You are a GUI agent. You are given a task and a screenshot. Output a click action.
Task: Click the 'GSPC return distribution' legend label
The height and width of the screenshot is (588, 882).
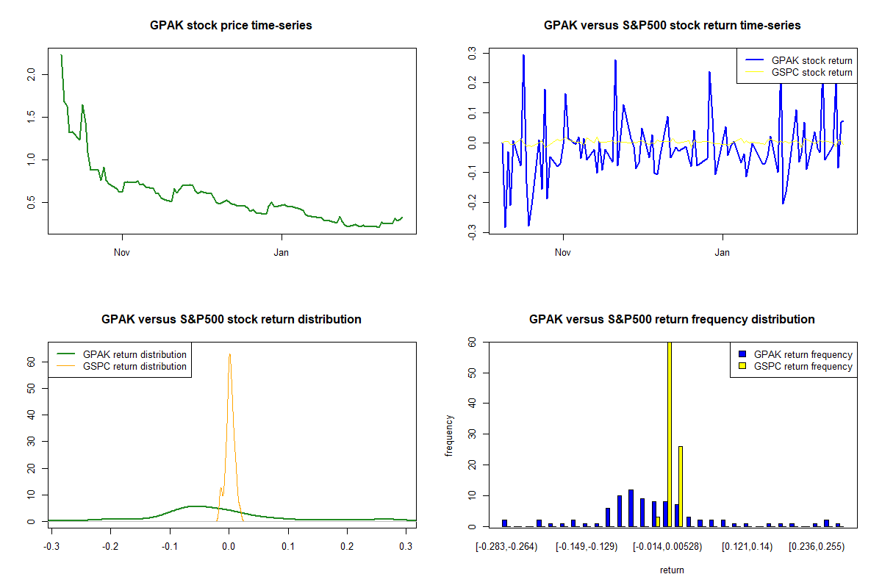point(135,367)
